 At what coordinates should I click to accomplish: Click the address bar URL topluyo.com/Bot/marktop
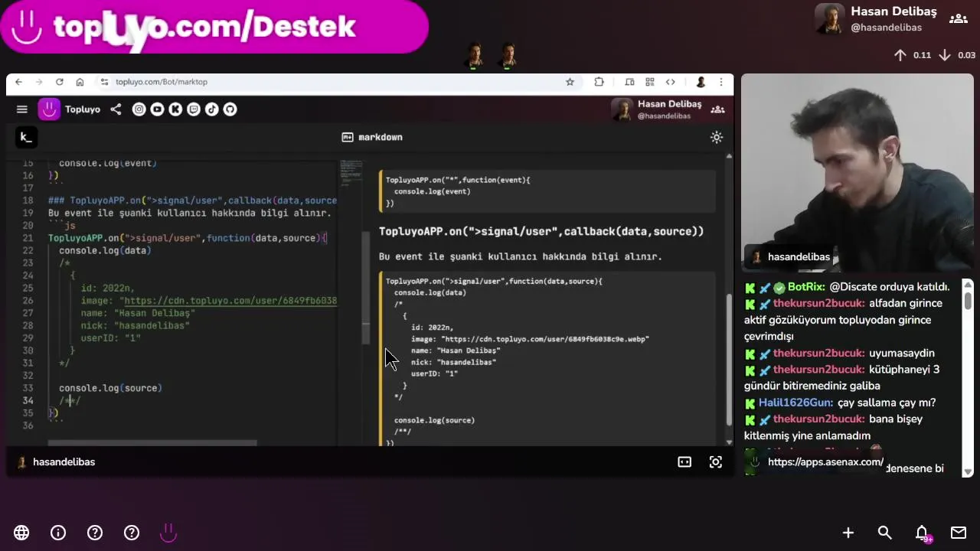click(162, 82)
